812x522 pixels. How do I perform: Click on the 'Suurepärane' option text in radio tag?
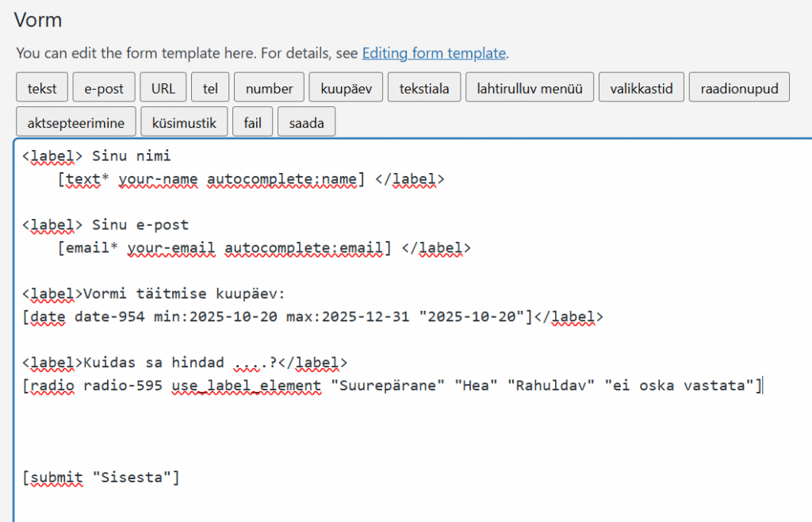[x=386, y=386]
